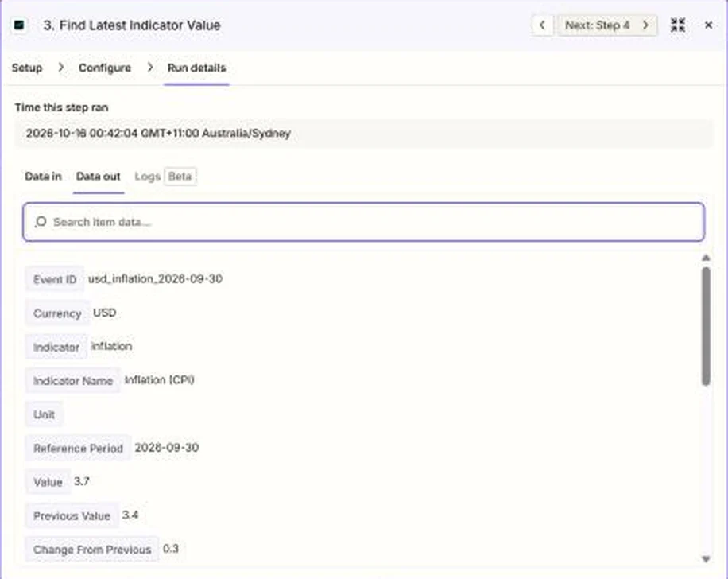
Task: Open the Setup tab
Action: tap(27, 68)
